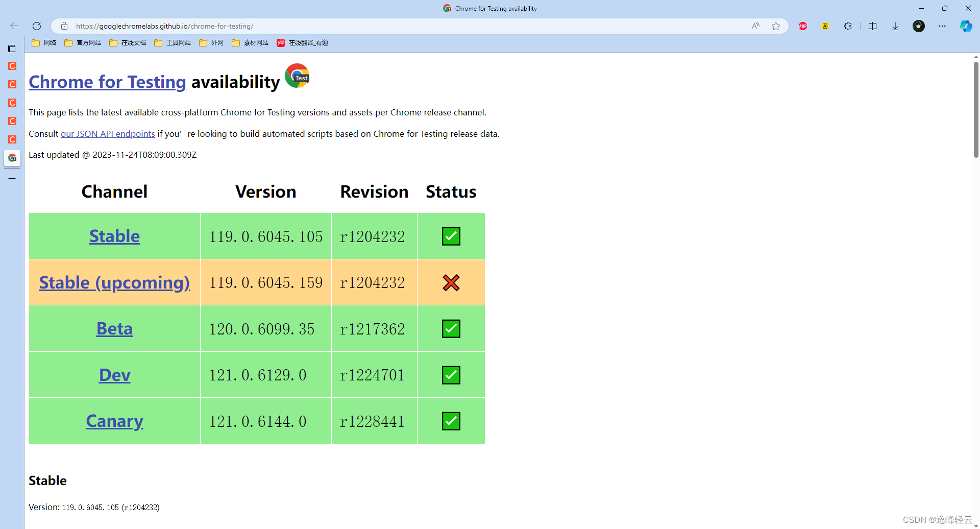
Task: Open the 工具网站 bookmarks folder
Action: pos(173,43)
